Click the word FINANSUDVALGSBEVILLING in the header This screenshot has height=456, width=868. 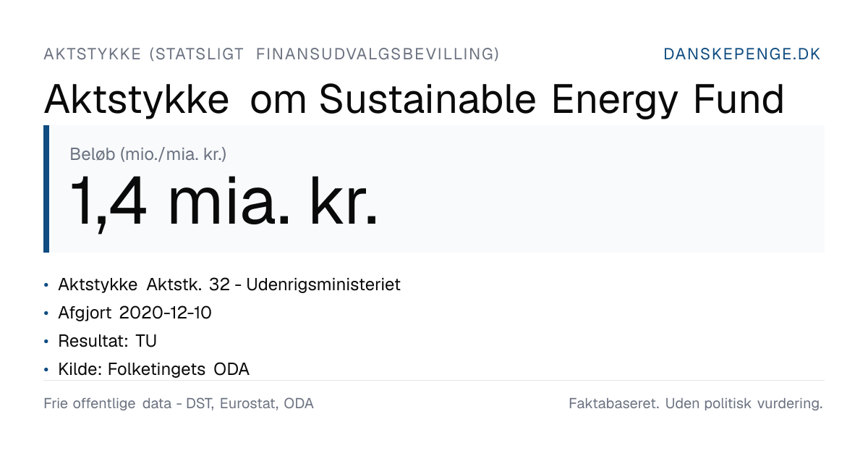[x=378, y=54]
